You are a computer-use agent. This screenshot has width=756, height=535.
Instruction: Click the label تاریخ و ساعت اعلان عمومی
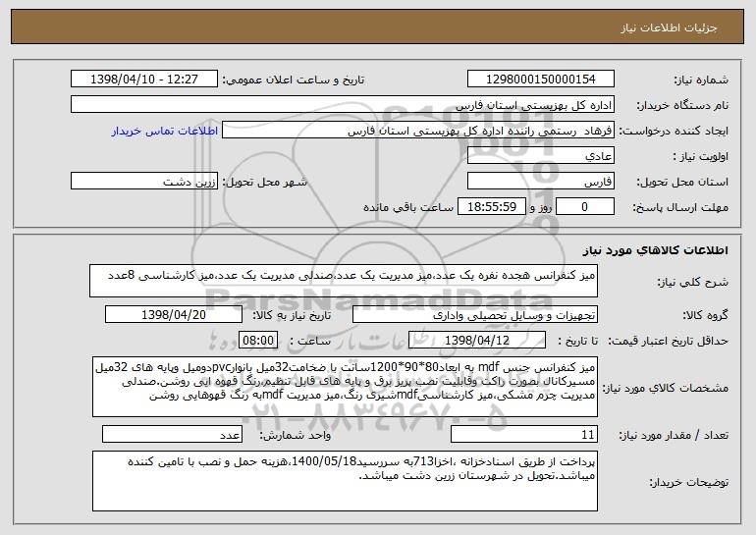[x=294, y=80]
